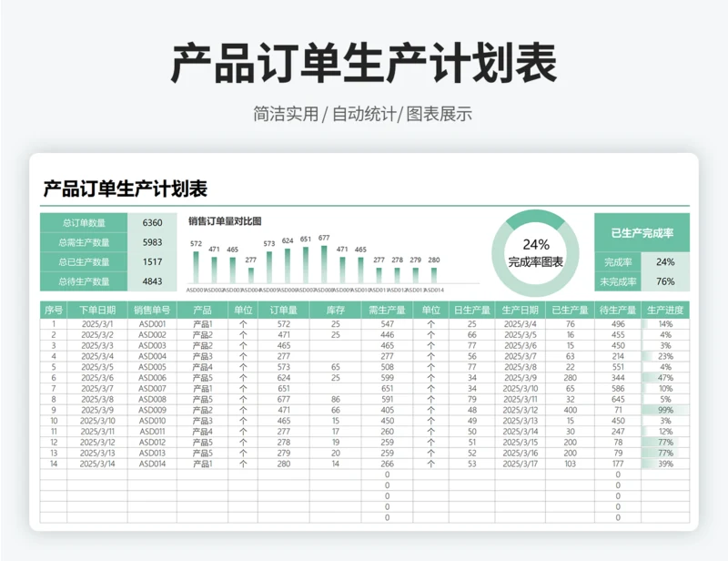Click the 23% progress cell in ASD004 row
Screen dimensions: 728x561
665,356
